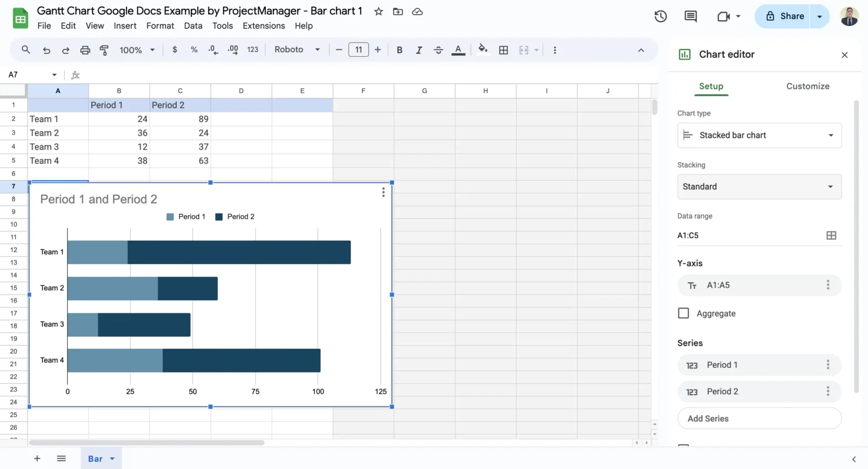
Task: Increase decimal places
Action: pyautogui.click(x=233, y=50)
